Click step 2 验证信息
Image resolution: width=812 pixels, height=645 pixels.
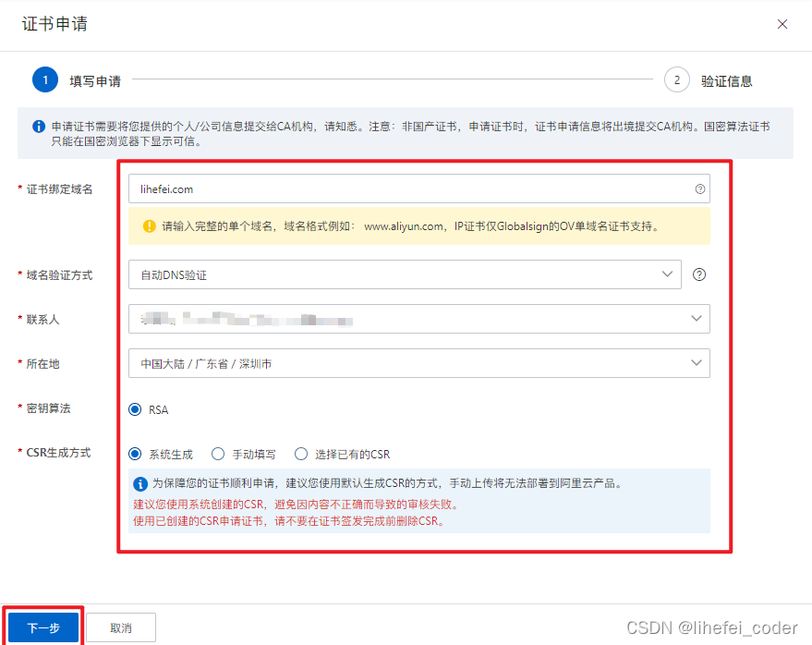(x=709, y=80)
